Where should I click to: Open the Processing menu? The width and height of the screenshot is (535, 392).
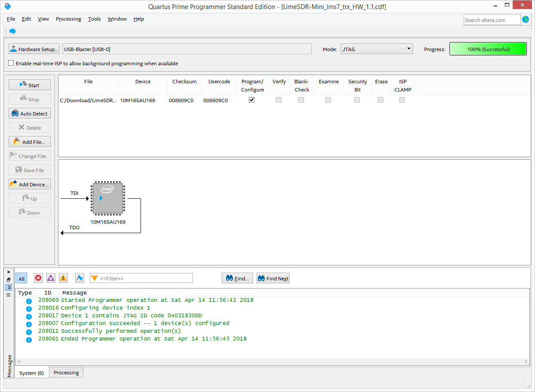[x=68, y=19]
